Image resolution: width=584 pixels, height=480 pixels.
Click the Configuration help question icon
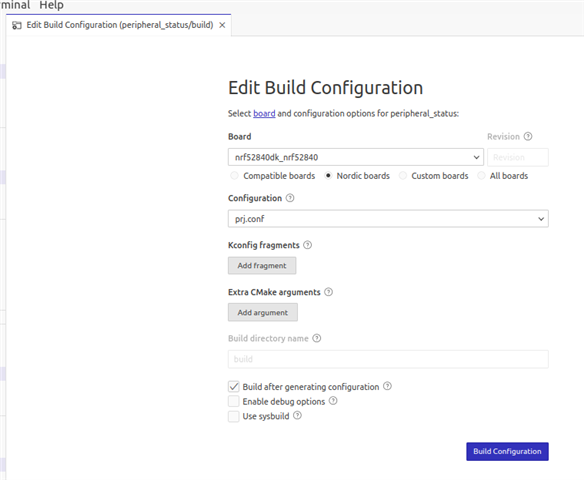(x=290, y=198)
